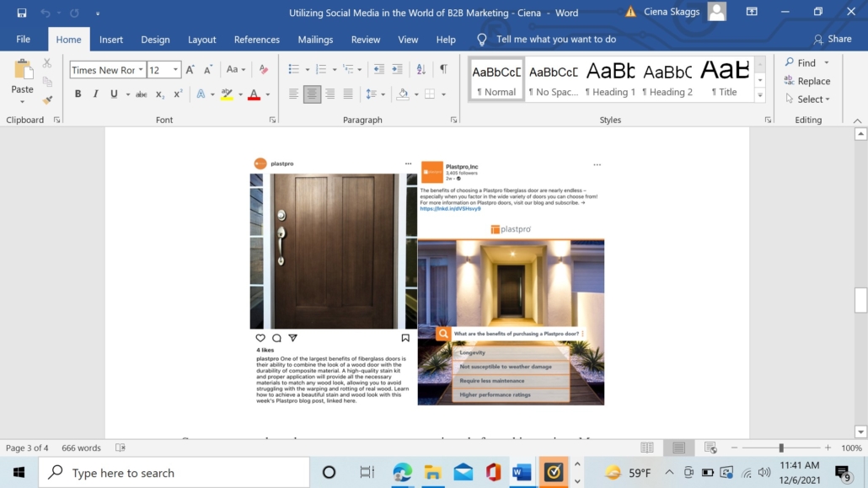This screenshot has height=488, width=868.
Task: Decrease paragraph indent
Action: point(378,69)
